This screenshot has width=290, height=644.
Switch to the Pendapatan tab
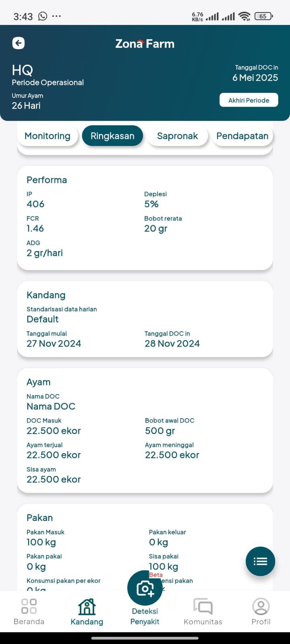(242, 136)
